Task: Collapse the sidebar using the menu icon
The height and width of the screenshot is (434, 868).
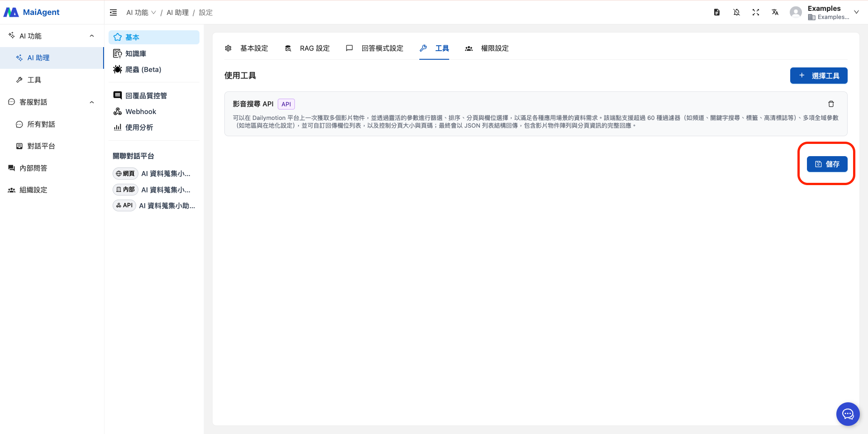Action: pos(113,12)
